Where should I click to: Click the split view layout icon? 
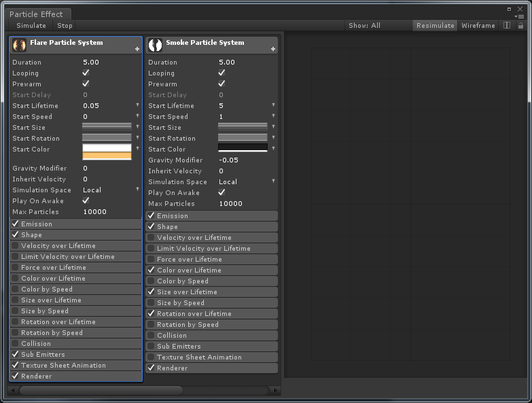(x=507, y=25)
